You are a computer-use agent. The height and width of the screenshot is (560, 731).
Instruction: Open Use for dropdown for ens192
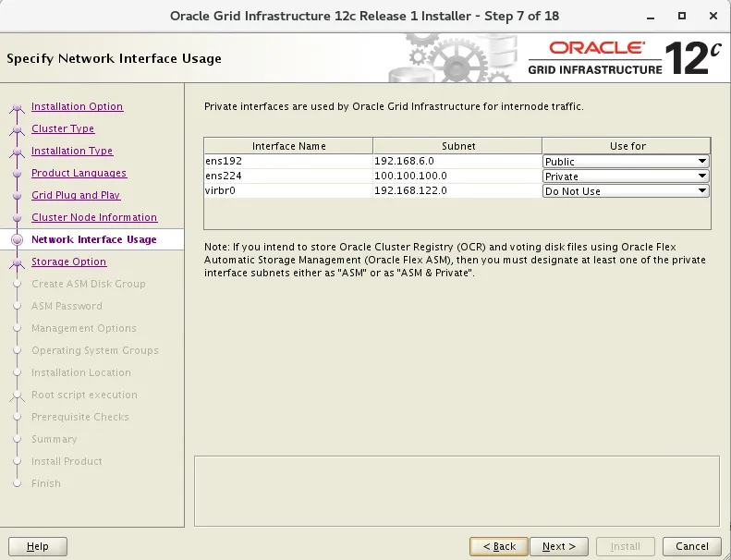click(626, 162)
